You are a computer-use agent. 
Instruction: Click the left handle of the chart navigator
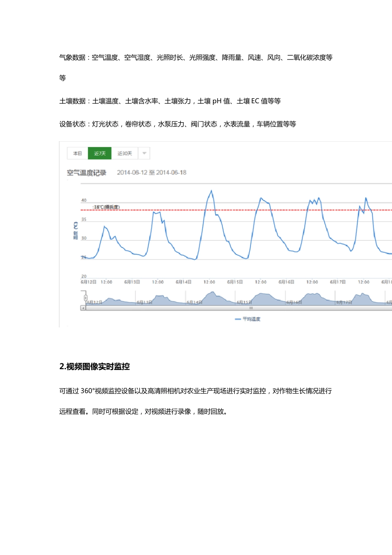coord(85,298)
